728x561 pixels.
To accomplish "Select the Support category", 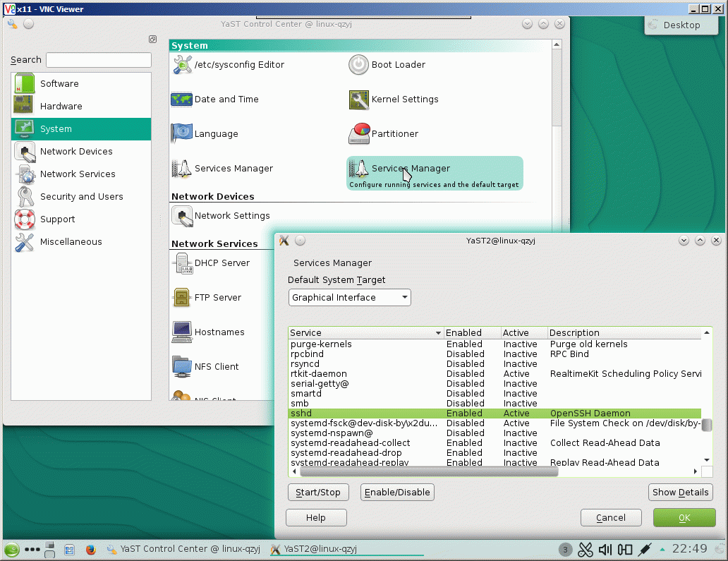I will [81, 219].
